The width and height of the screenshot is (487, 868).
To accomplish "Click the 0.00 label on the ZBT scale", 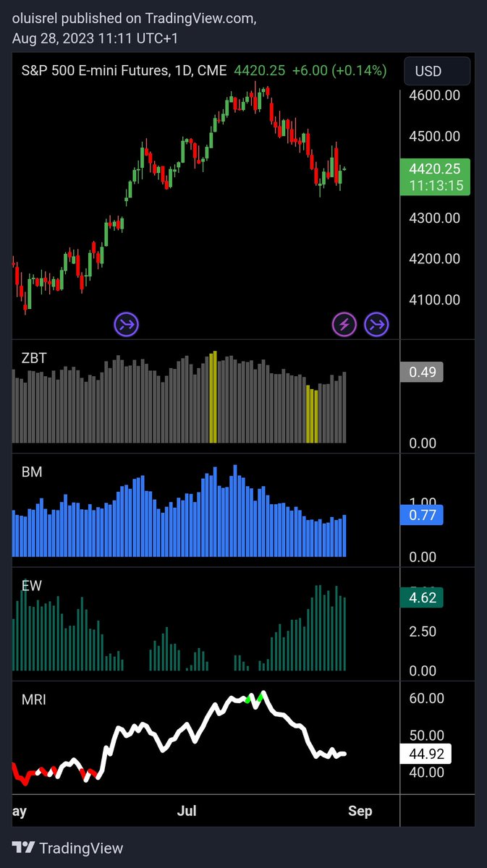I will pyautogui.click(x=423, y=443).
